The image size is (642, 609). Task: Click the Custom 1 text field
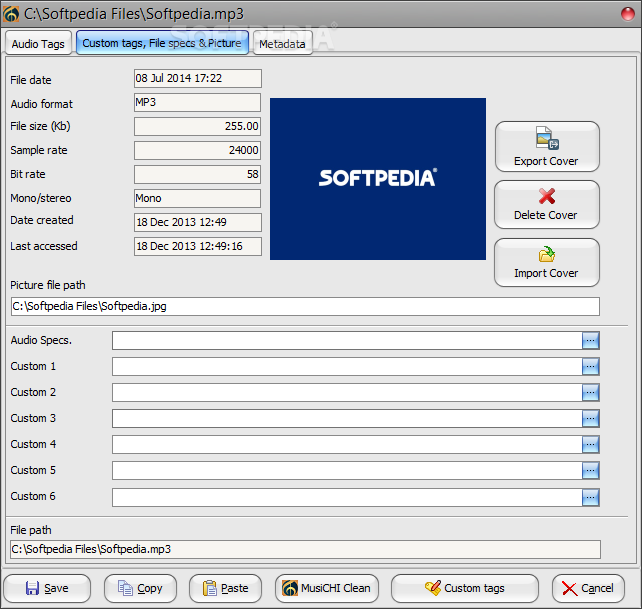(347, 367)
